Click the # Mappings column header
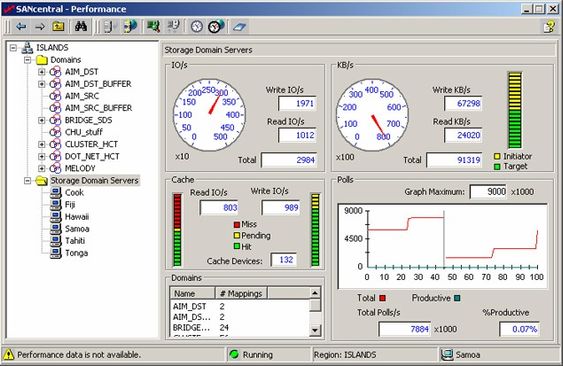Screen dimensions: 563x366 click(x=241, y=293)
